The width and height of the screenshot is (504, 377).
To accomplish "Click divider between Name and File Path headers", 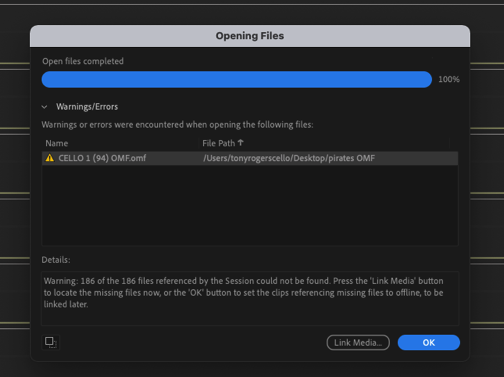I will (199, 143).
